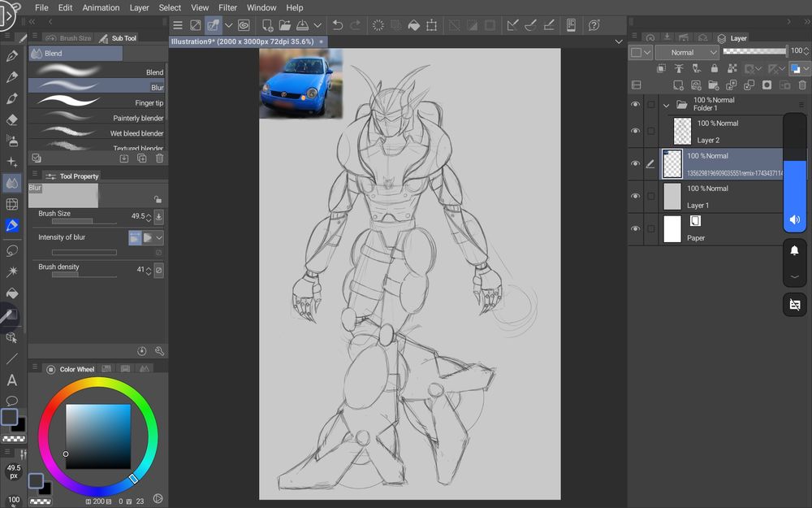Open the sub tool detail wrench icon

[159, 351]
